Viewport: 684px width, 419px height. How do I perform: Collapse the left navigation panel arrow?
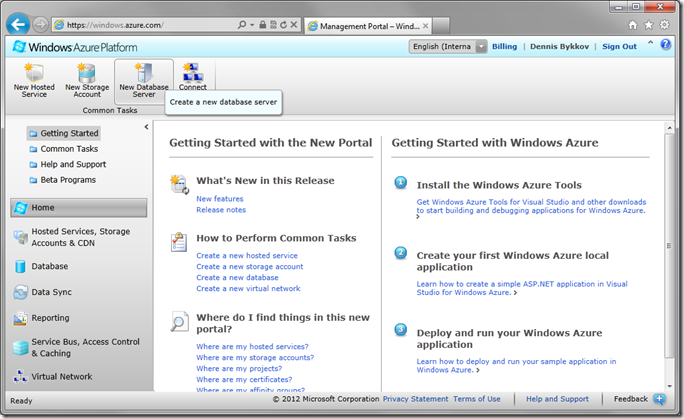(147, 127)
